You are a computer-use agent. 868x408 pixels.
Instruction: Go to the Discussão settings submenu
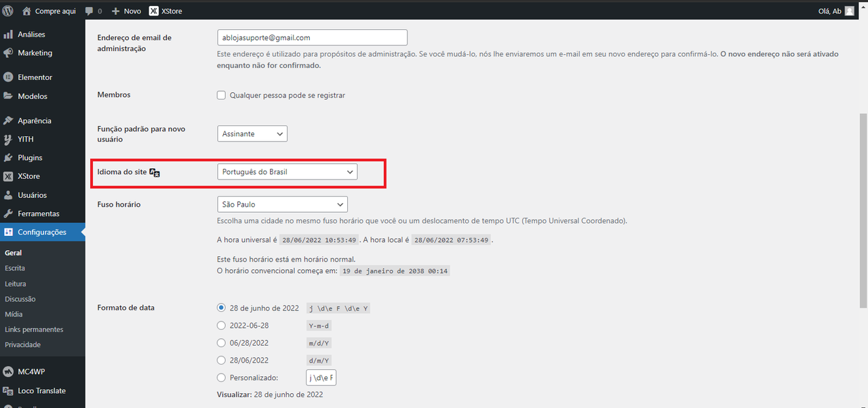click(x=20, y=299)
